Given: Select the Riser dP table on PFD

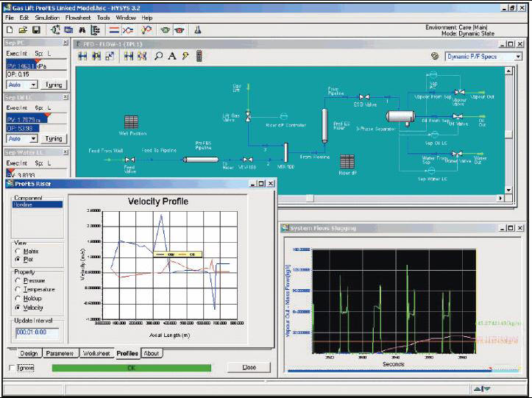Looking at the screenshot, I should pyautogui.click(x=347, y=162).
